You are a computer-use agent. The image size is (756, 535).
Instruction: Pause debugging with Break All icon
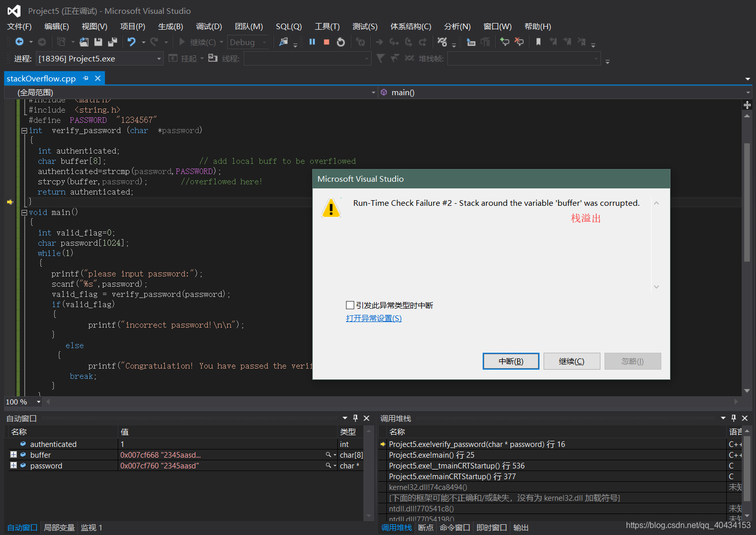point(312,42)
